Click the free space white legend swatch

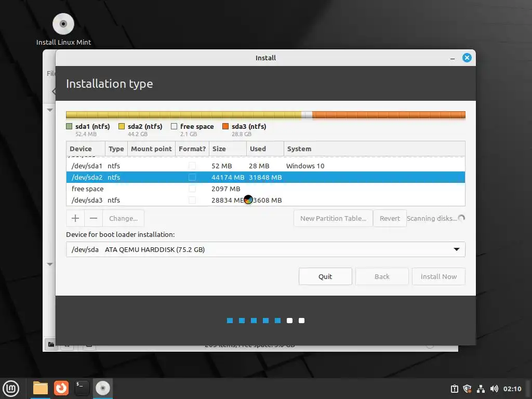174,126
